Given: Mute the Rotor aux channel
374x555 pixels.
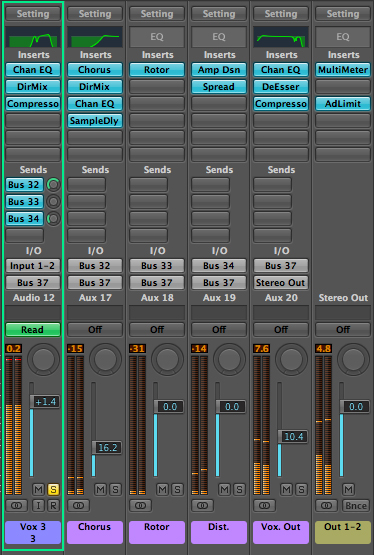Looking at the screenshot, I should point(162,490).
